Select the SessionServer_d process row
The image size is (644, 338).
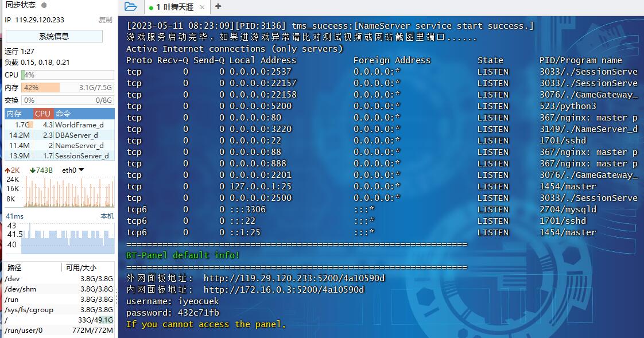tap(60, 156)
